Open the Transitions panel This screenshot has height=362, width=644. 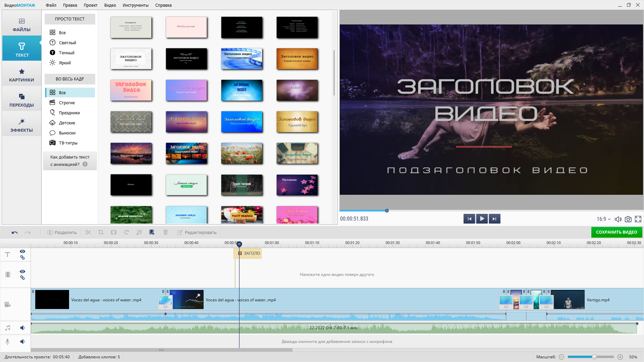[21, 100]
